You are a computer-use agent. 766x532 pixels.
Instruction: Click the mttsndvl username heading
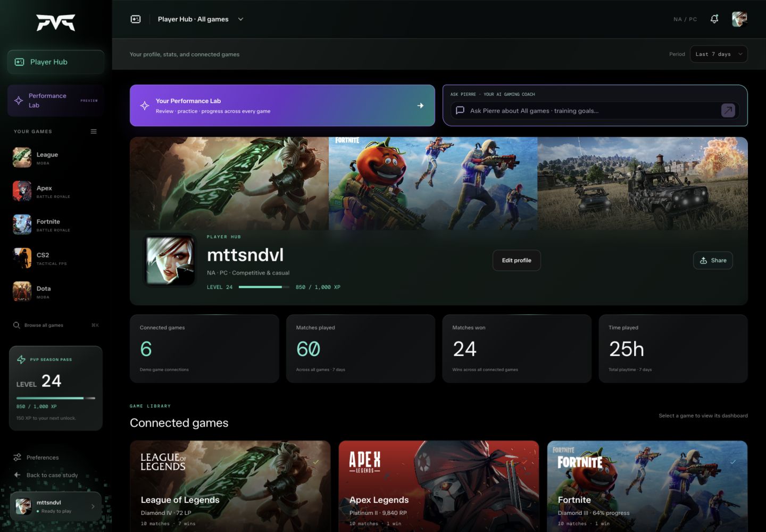[x=245, y=255]
